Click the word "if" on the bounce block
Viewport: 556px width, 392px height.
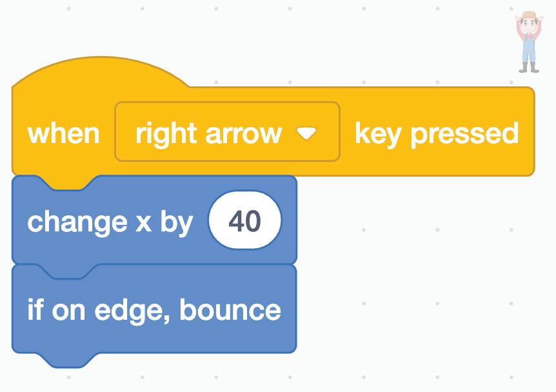click(35, 310)
